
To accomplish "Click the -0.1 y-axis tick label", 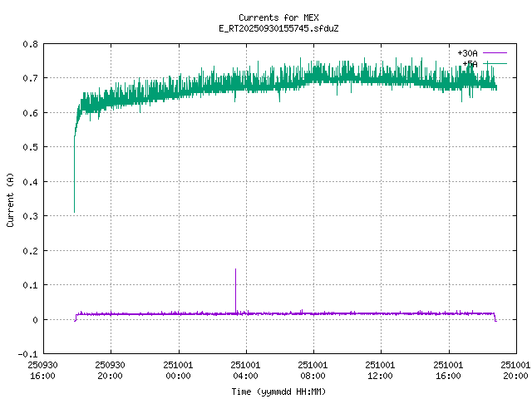I will (x=27, y=354).
